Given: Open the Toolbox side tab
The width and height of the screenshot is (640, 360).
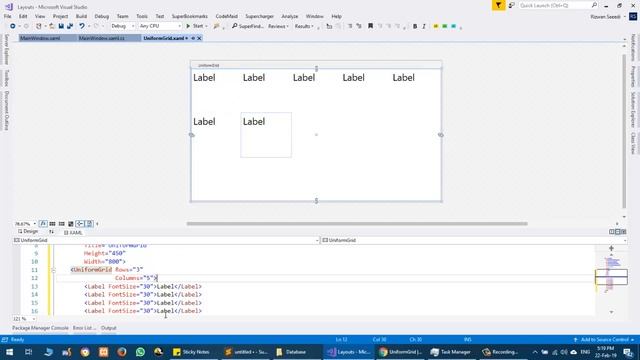Looking at the screenshot, I should coord(6,78).
